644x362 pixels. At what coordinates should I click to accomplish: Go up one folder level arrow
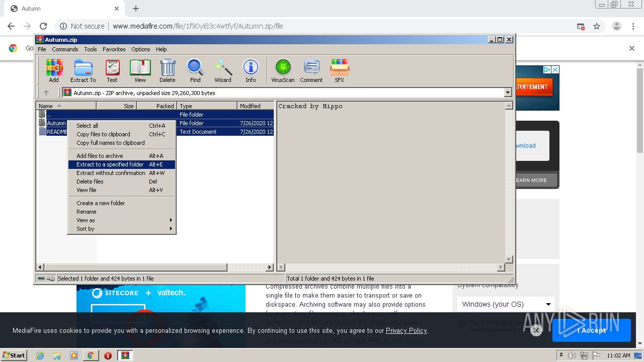(x=46, y=93)
